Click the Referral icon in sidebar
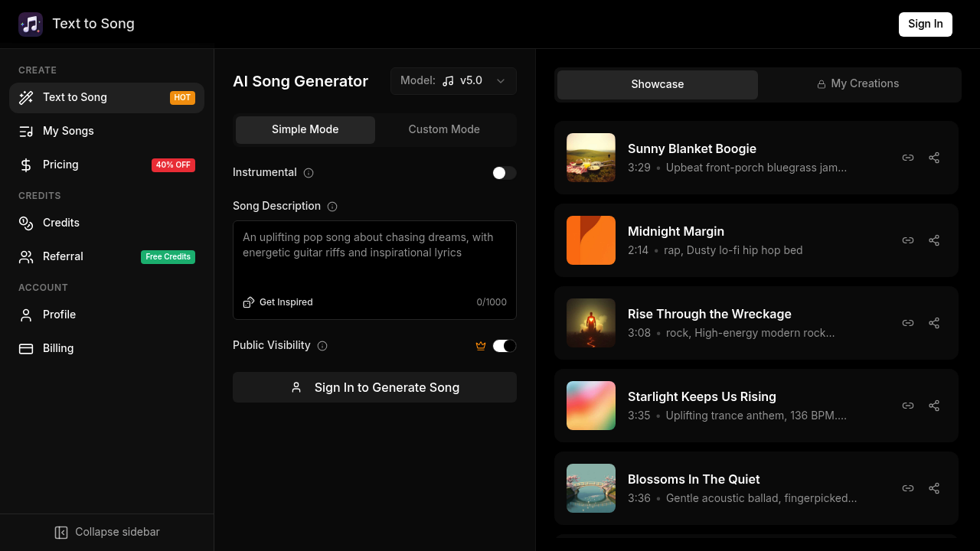The image size is (980, 551). point(25,256)
